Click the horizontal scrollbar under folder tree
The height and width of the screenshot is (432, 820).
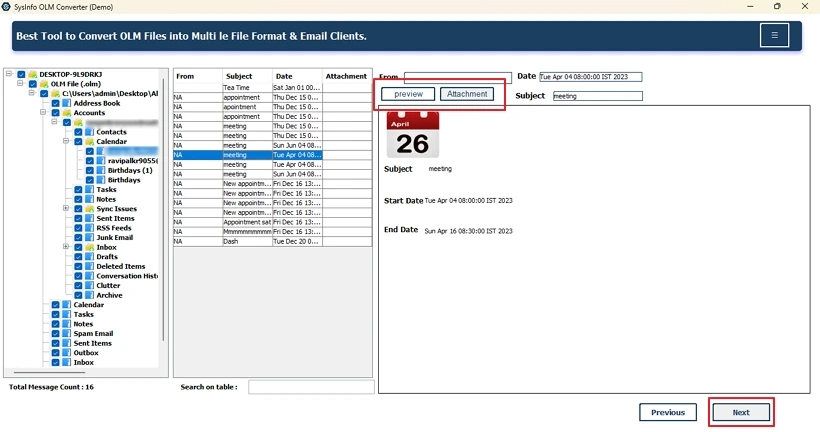[49, 372]
